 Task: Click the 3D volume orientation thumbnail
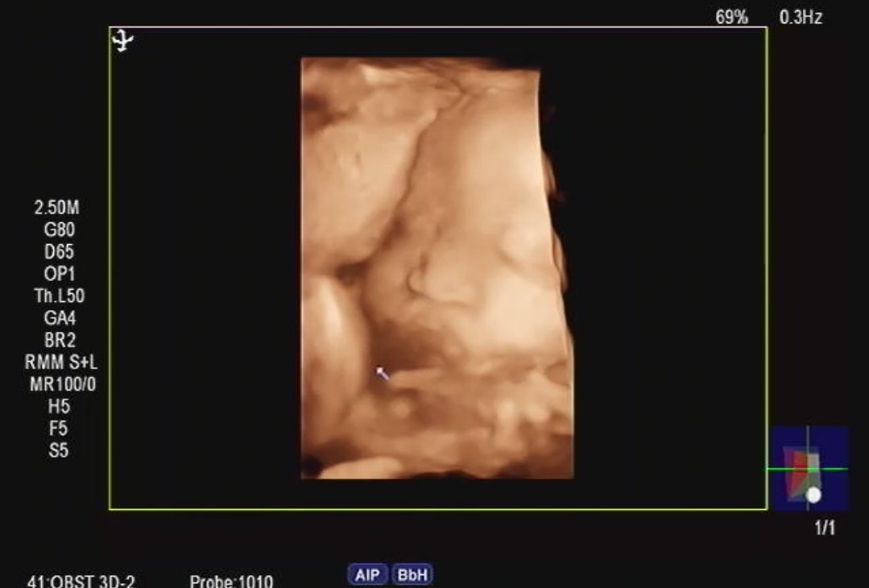click(x=808, y=468)
